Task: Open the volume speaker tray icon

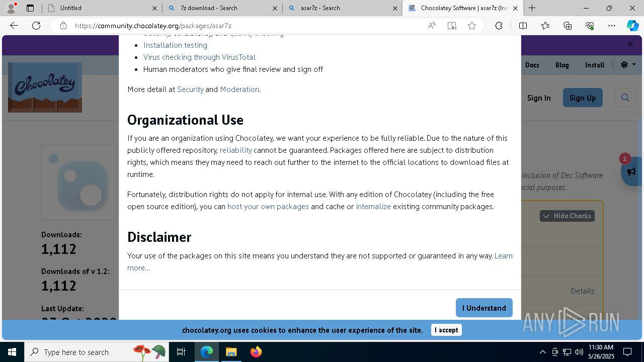Action: point(579,352)
